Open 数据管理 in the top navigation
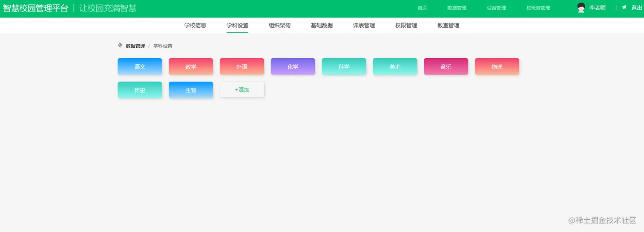 click(x=457, y=8)
